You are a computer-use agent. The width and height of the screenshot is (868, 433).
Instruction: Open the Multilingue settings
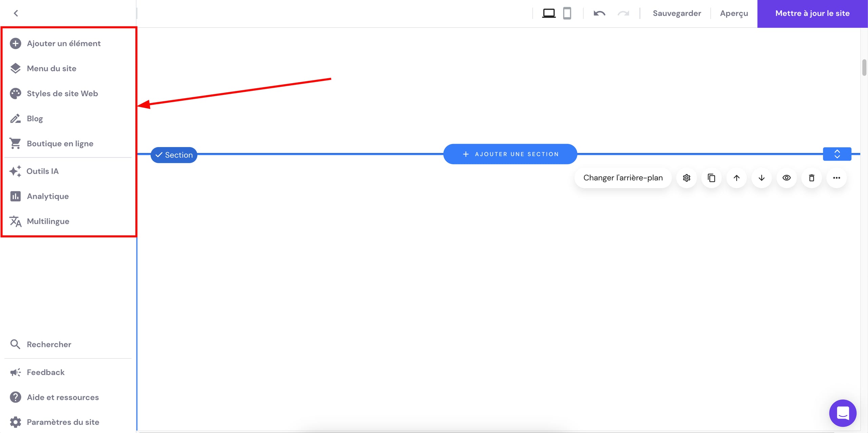pyautogui.click(x=48, y=221)
